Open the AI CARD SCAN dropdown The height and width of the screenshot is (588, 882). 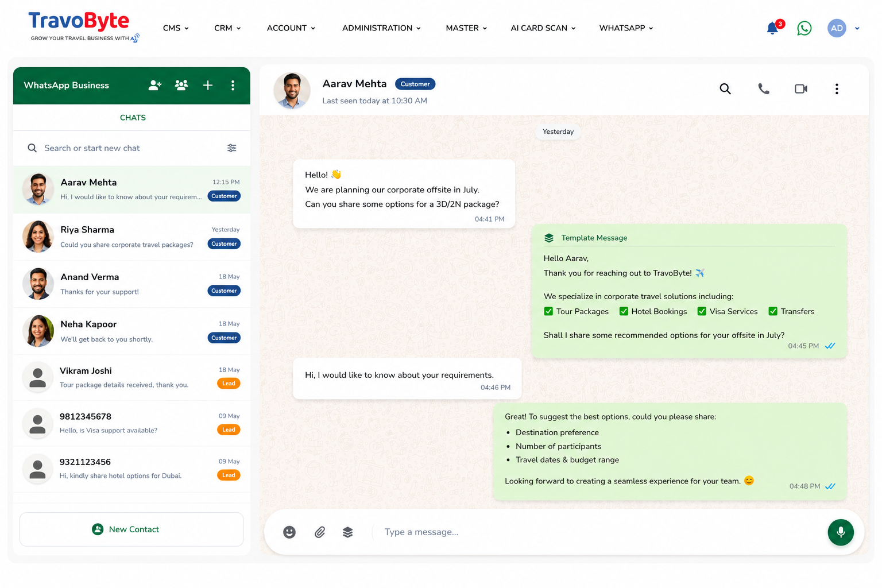click(543, 28)
